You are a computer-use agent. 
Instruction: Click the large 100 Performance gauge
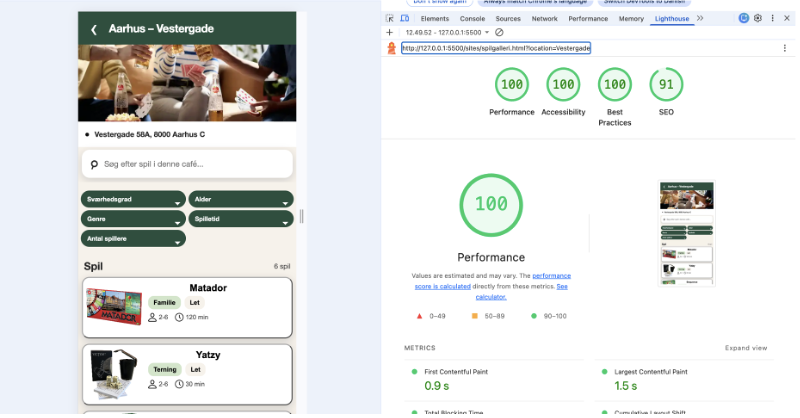tap(491, 205)
